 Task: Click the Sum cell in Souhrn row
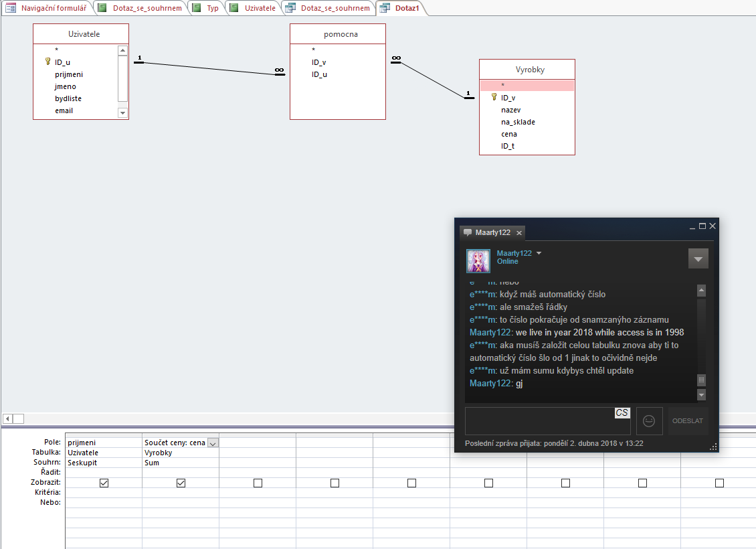tap(181, 463)
